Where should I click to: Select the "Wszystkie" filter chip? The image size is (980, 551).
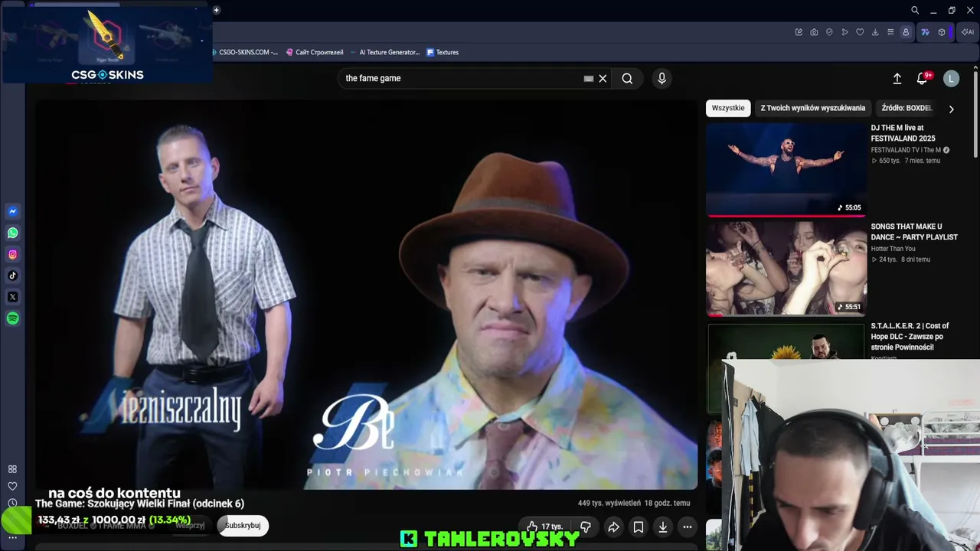(728, 108)
